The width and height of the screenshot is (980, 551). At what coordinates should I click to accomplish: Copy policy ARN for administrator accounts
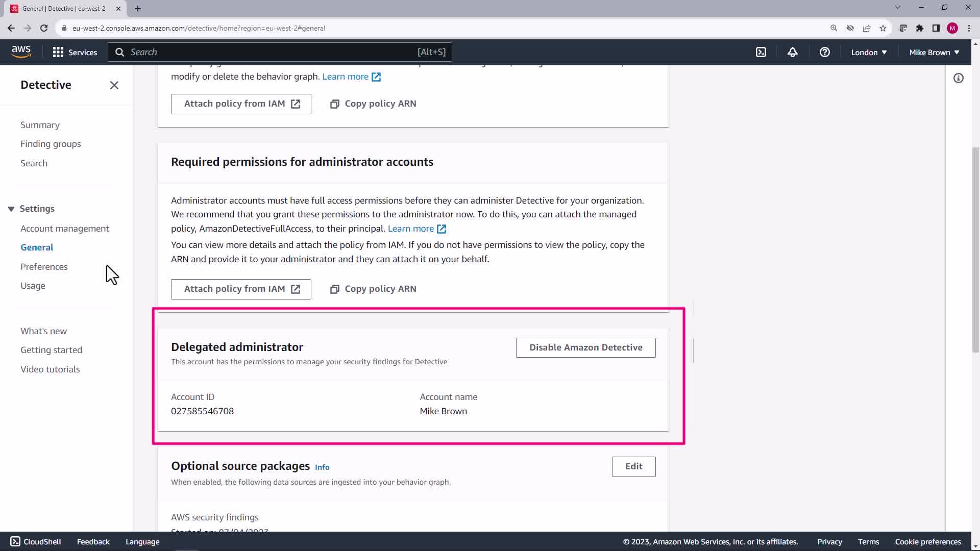click(373, 289)
